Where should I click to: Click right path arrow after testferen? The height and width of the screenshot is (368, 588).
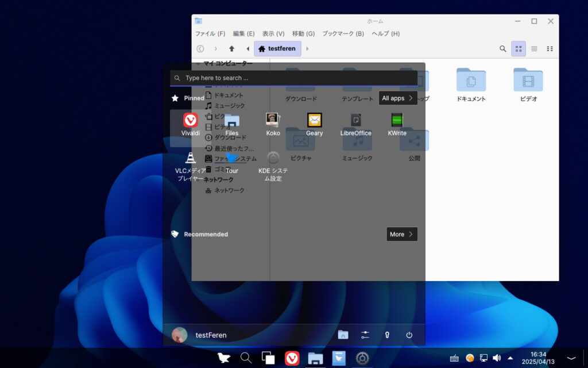(x=307, y=48)
